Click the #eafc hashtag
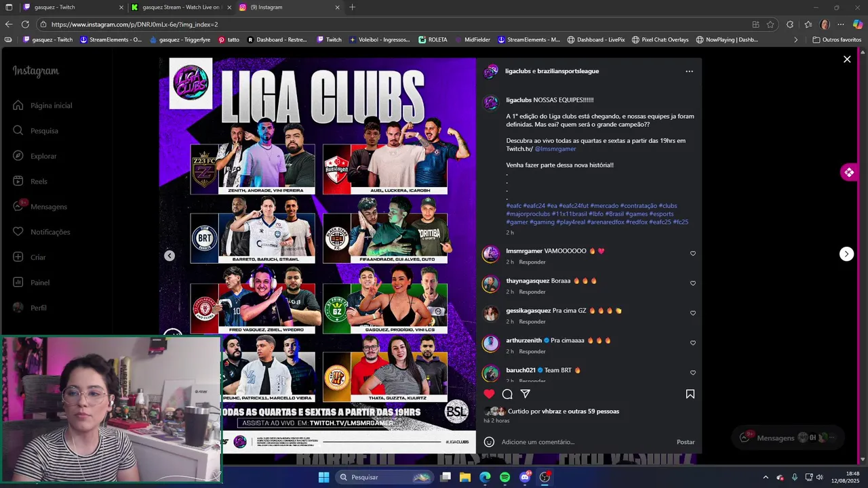 pos(513,205)
